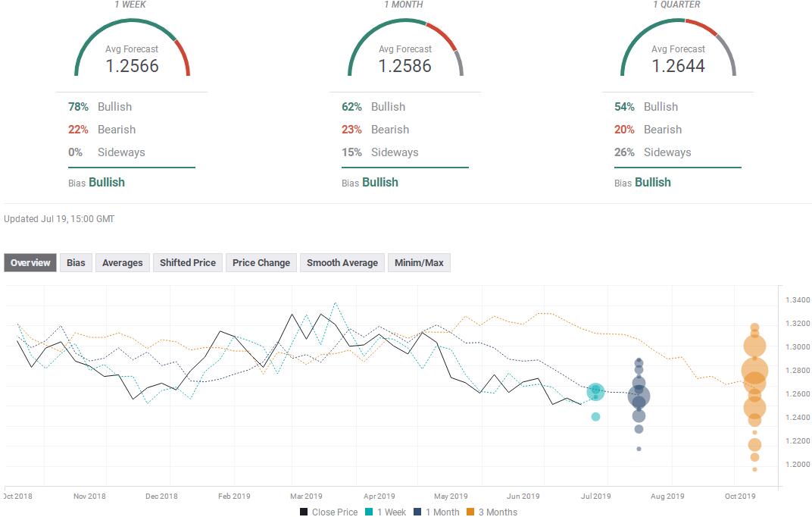
Task: Toggle the 1 Month legend swatch
Action: click(x=417, y=512)
